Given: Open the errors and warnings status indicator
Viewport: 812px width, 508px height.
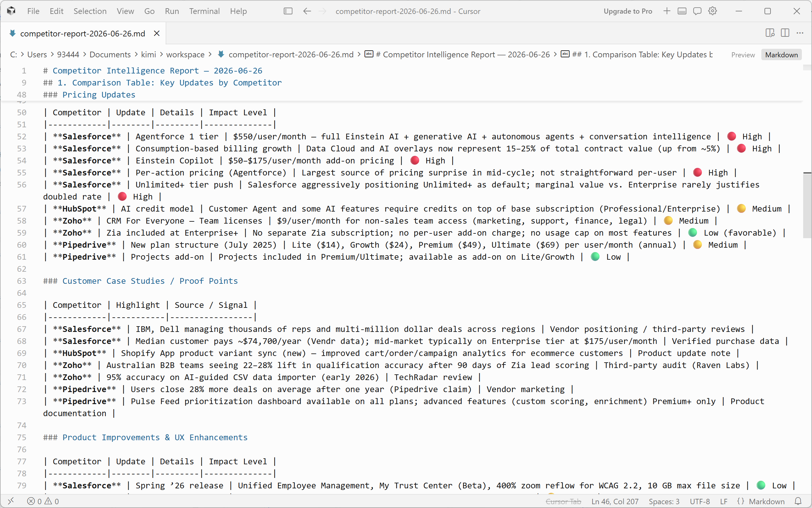Looking at the screenshot, I should (43, 501).
